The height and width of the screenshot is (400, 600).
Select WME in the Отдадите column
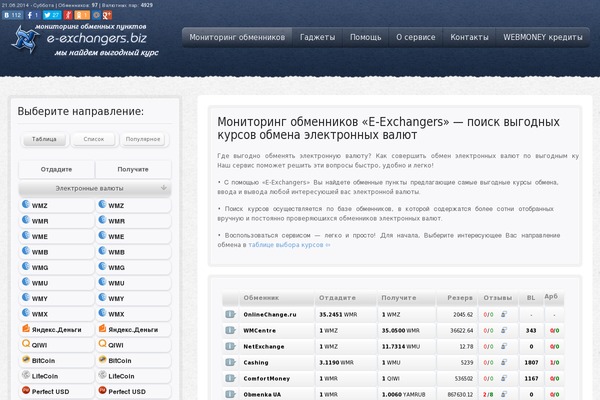[57, 236]
